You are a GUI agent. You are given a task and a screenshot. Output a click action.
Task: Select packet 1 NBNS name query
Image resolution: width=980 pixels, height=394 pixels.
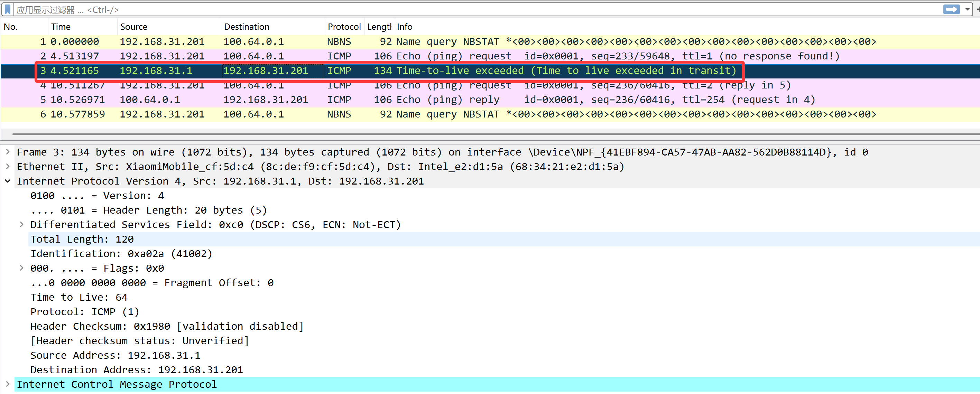[x=456, y=41]
